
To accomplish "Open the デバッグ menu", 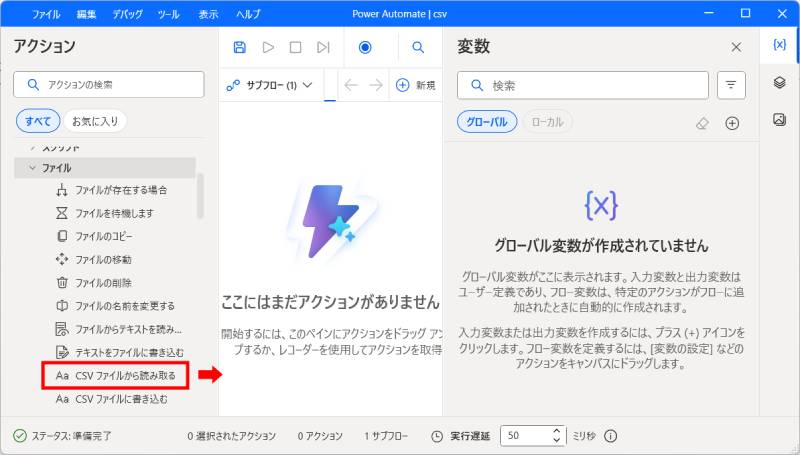I will click(127, 14).
